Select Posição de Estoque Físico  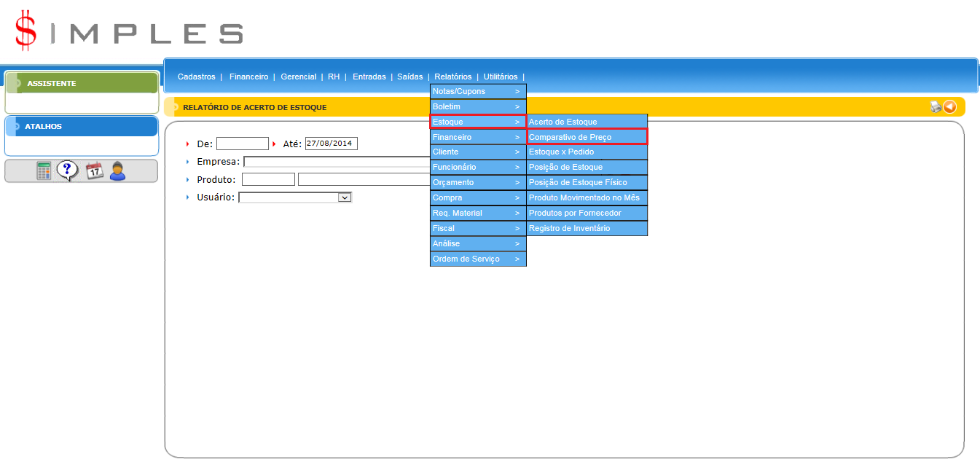click(x=587, y=182)
